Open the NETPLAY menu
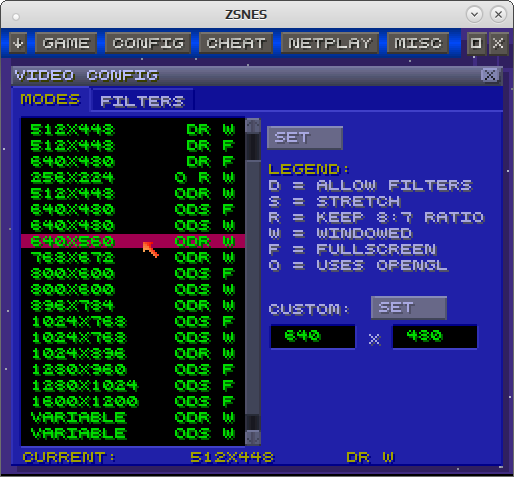 tap(330, 43)
